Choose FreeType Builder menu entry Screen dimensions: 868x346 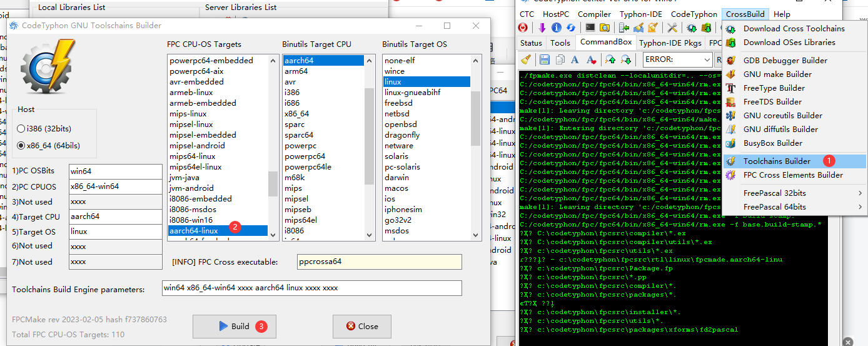794,88
